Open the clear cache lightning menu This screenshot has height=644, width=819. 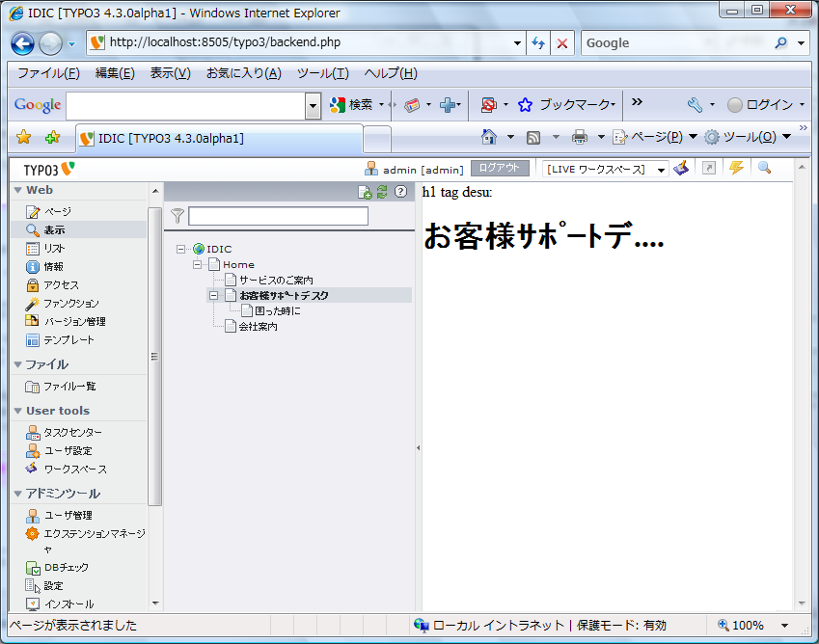(x=736, y=168)
